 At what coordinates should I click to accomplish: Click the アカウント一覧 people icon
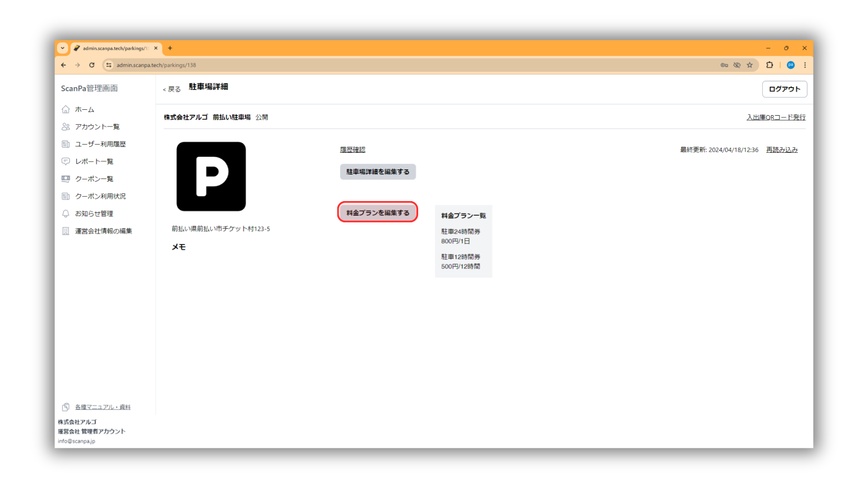[66, 127]
